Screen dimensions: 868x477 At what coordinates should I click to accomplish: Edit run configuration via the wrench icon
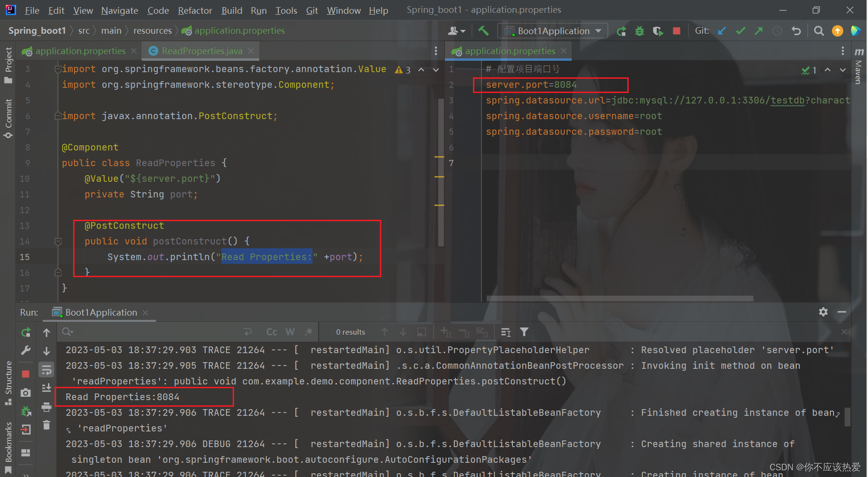[26, 351]
